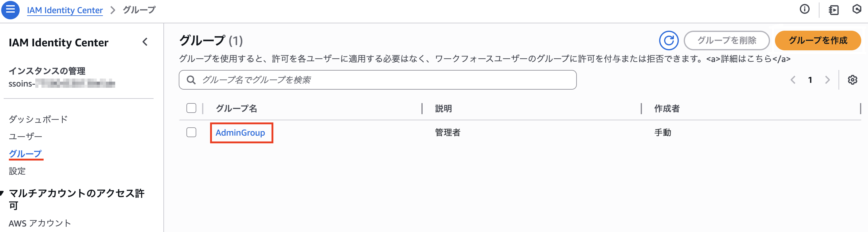This screenshot has height=232, width=868.
Task: Tick the checkbox next to AdminGroup
Action: coord(191,133)
